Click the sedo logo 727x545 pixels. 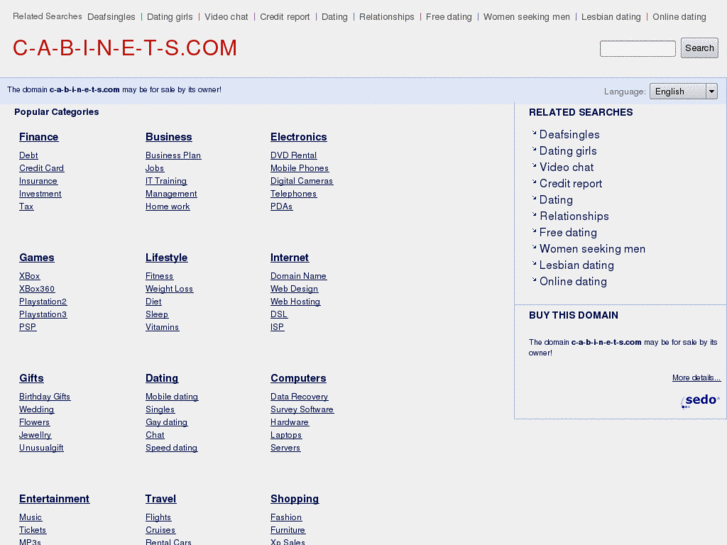700,401
